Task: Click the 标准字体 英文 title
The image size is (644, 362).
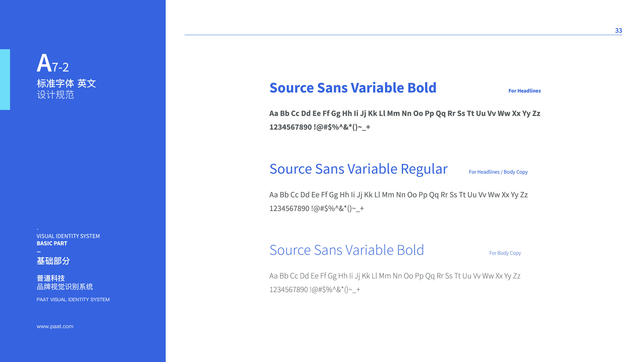Action: pos(66,83)
